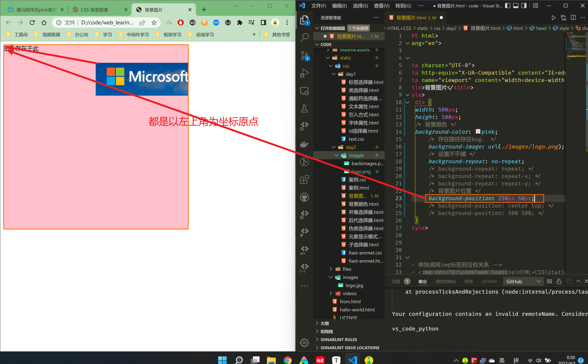Click the Windows Start button
588x364 pixels.
[222, 360]
